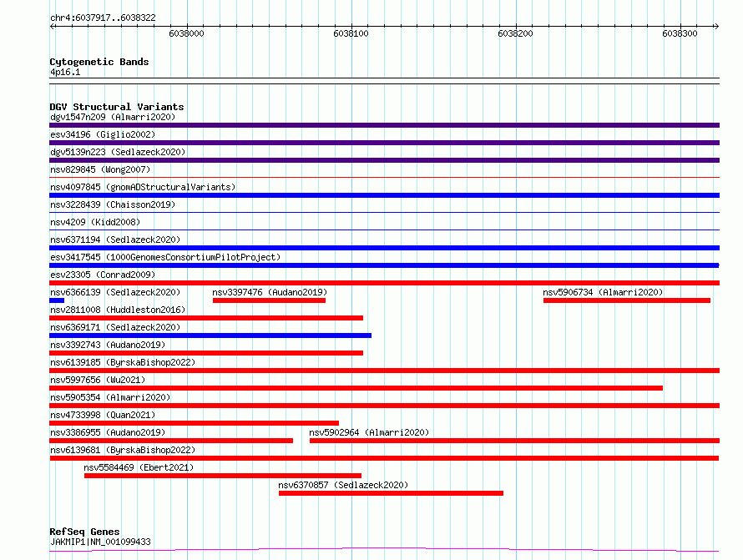Open variant nsv6371194 (Sedlazeck2020) label
743x560 pixels.
(x=115, y=240)
